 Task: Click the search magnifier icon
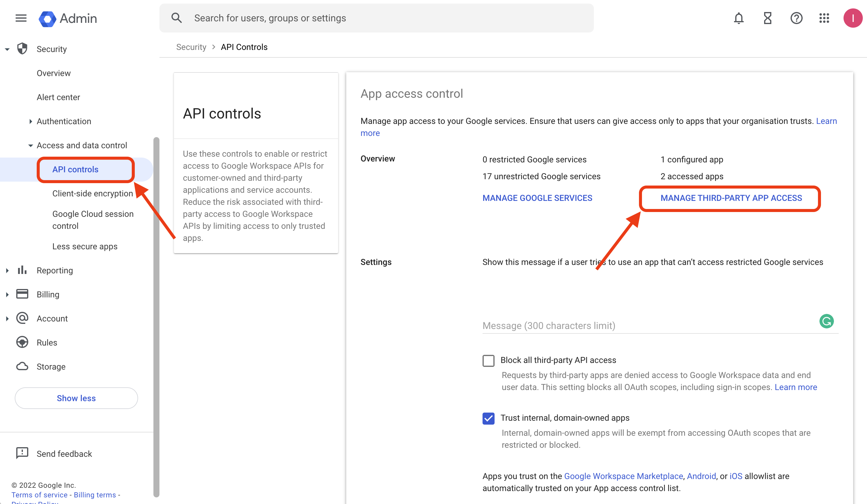coord(177,18)
